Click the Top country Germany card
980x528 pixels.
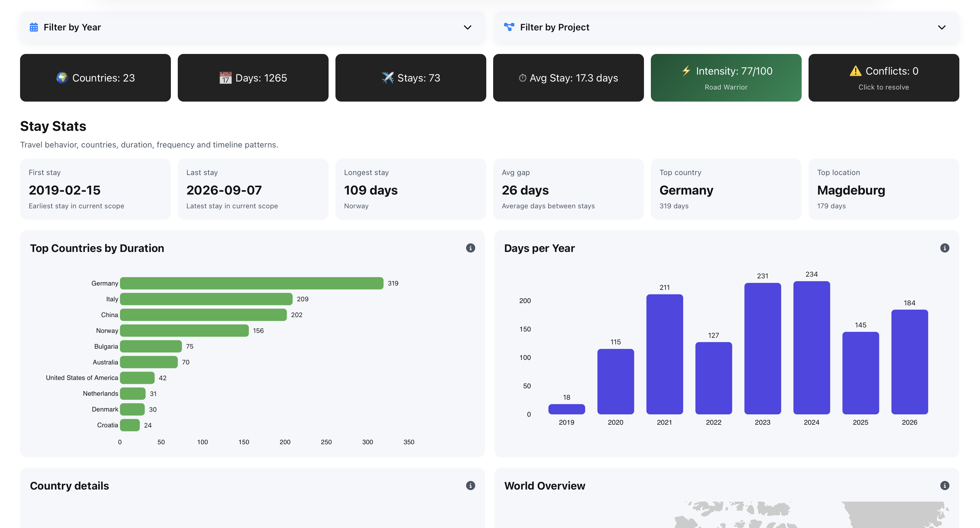(x=726, y=189)
